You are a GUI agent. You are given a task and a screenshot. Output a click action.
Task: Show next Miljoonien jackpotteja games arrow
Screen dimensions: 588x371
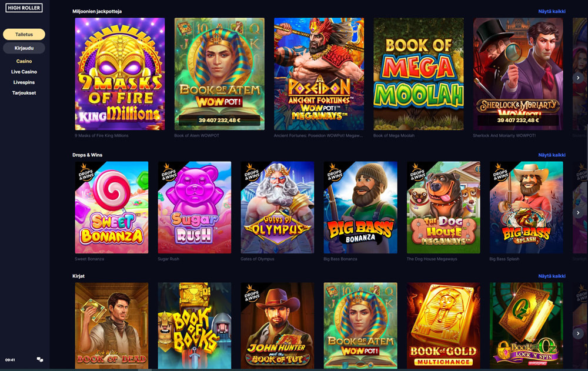pyautogui.click(x=578, y=78)
